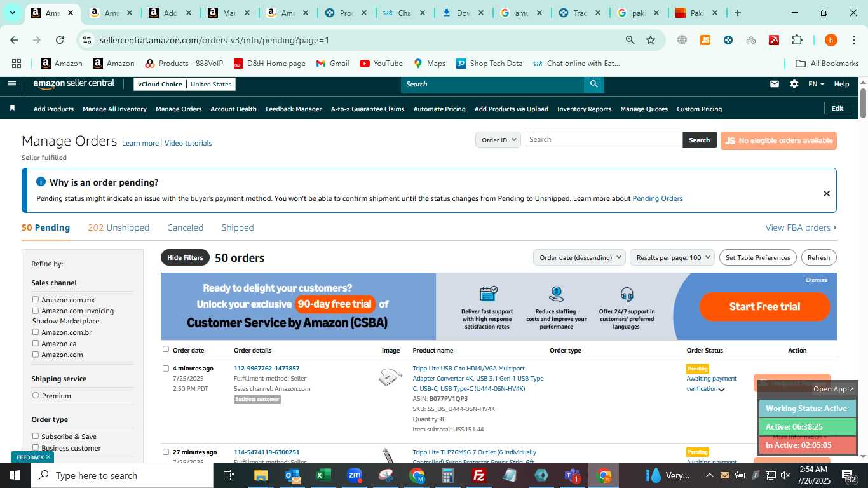Click the zoom magnifier in address bar
This screenshot has height=488, width=868.
pyautogui.click(x=630, y=40)
